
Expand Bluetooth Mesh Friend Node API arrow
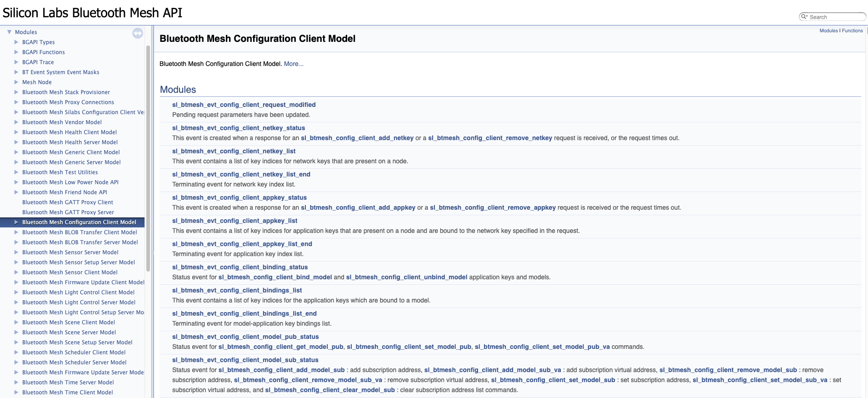coord(16,192)
